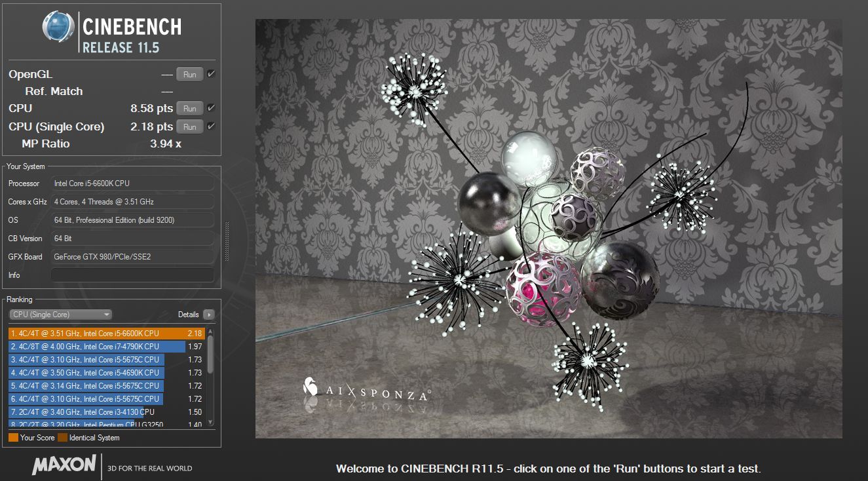Select ranking row 4, i5-4690K at 3.50 GHz
The width and height of the screenshot is (868, 481).
[x=107, y=373]
